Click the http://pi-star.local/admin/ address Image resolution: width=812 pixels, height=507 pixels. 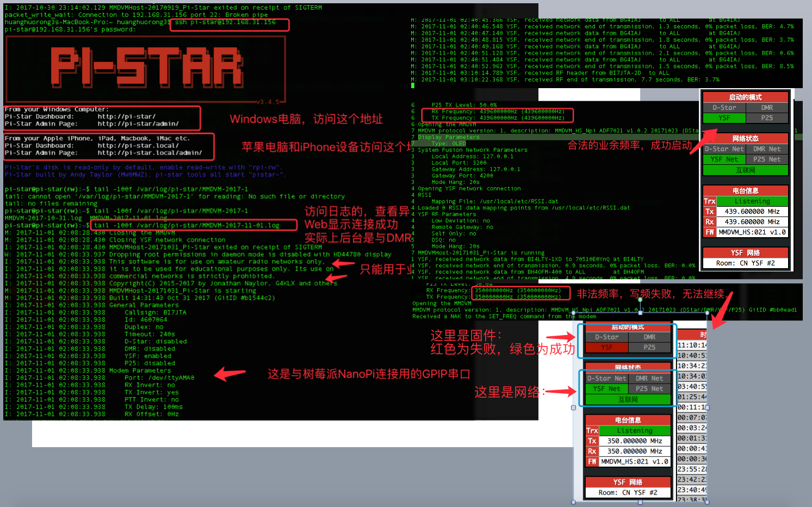pos(150,153)
